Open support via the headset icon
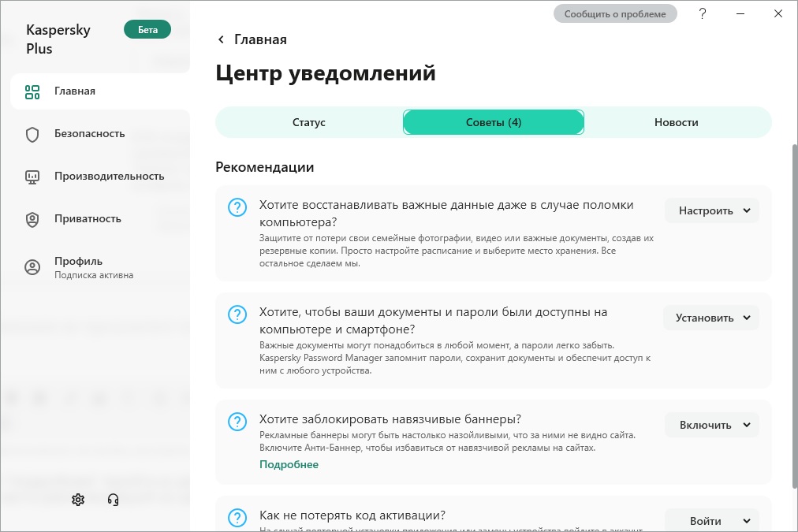The width and height of the screenshot is (798, 532). coord(113,500)
